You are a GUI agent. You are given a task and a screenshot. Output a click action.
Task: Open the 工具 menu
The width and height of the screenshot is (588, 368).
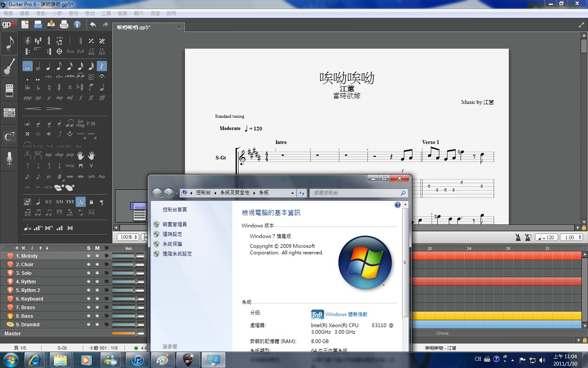pyautogui.click(x=106, y=13)
